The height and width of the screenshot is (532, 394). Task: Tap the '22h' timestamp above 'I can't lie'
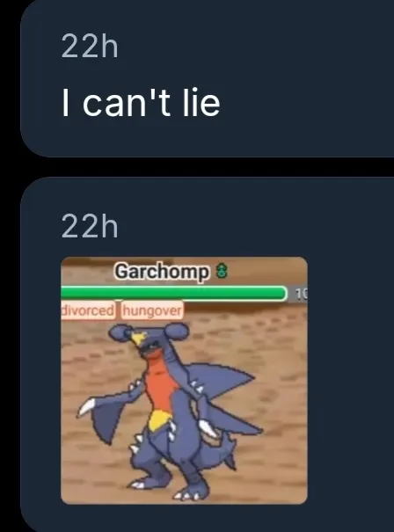[90, 47]
